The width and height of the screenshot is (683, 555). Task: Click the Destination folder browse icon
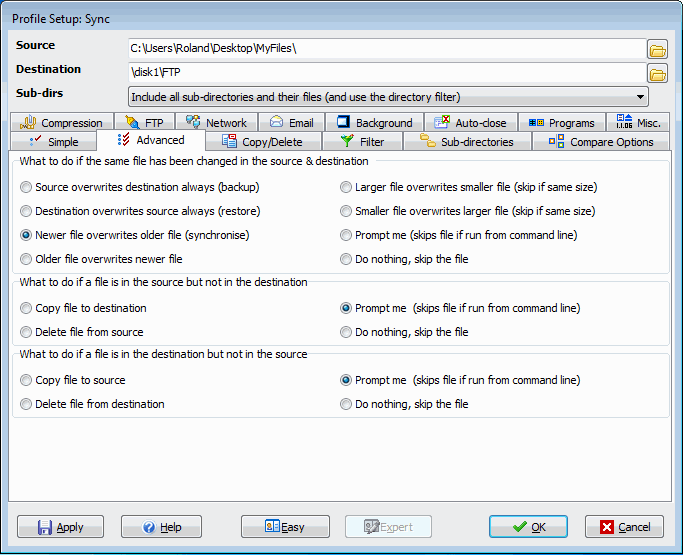point(657,73)
